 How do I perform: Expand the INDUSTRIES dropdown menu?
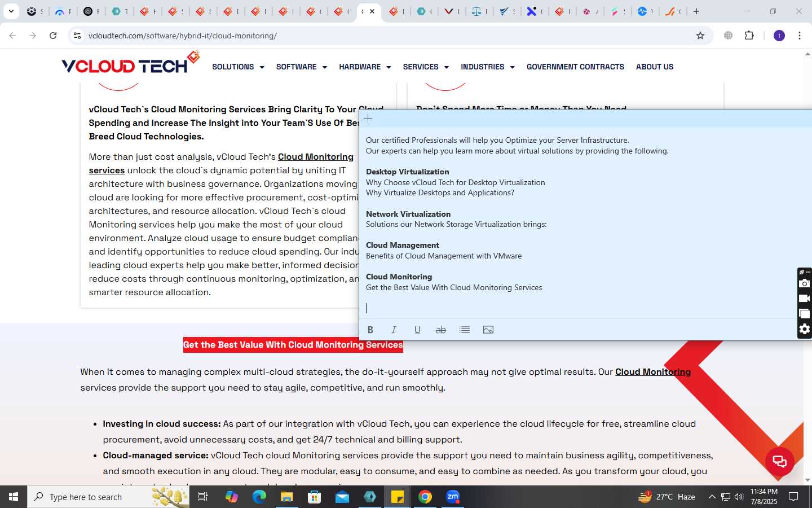488,67
